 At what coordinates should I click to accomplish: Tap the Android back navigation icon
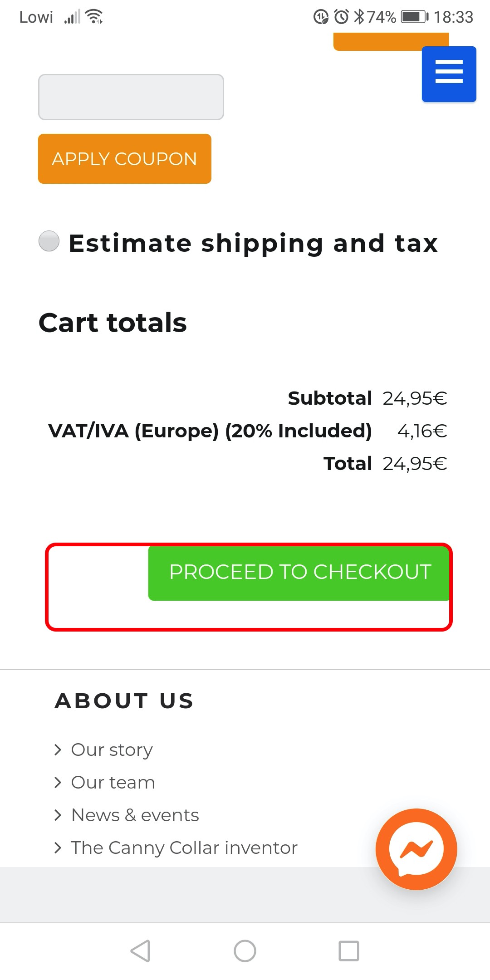click(x=141, y=951)
